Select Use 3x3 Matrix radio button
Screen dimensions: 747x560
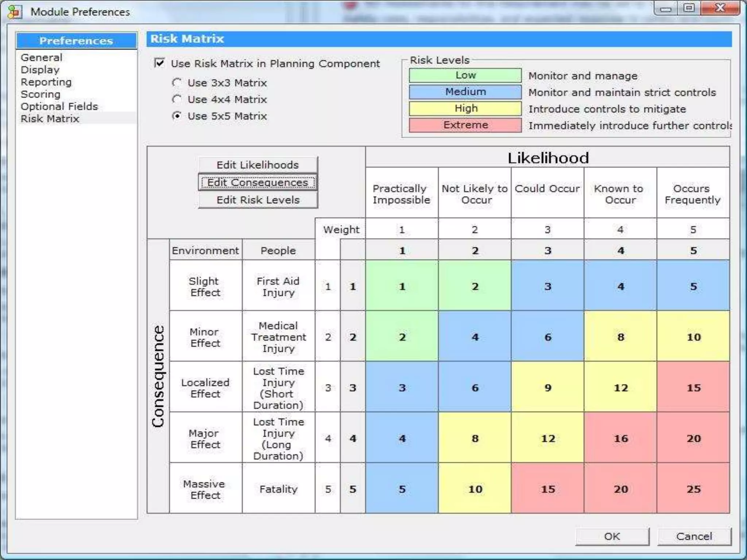click(x=177, y=83)
